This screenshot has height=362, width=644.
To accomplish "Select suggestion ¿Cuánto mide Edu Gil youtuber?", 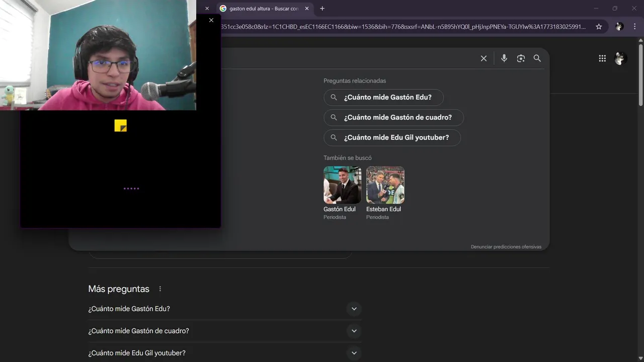I will pos(392,137).
